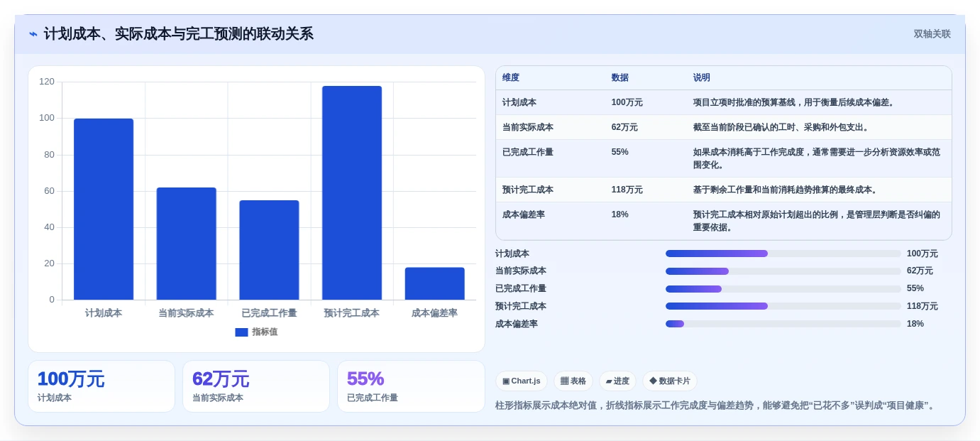Click the 118万元 table cell

[x=627, y=190]
